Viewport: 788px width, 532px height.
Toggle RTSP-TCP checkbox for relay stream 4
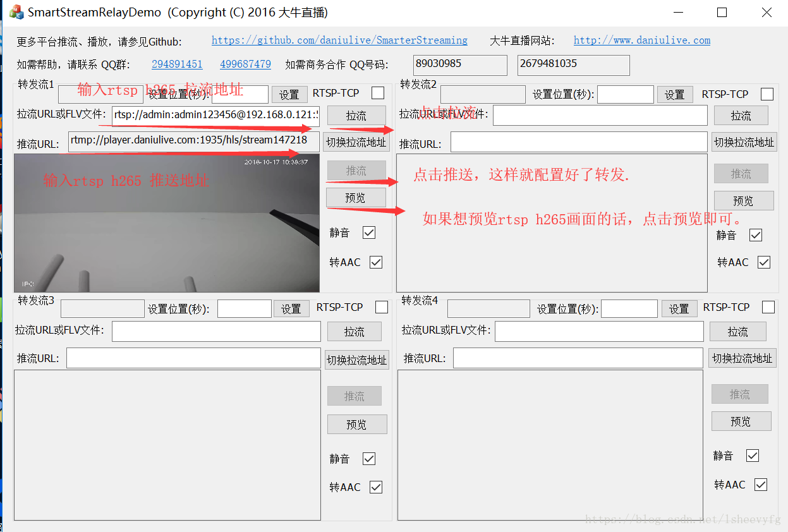(x=768, y=307)
